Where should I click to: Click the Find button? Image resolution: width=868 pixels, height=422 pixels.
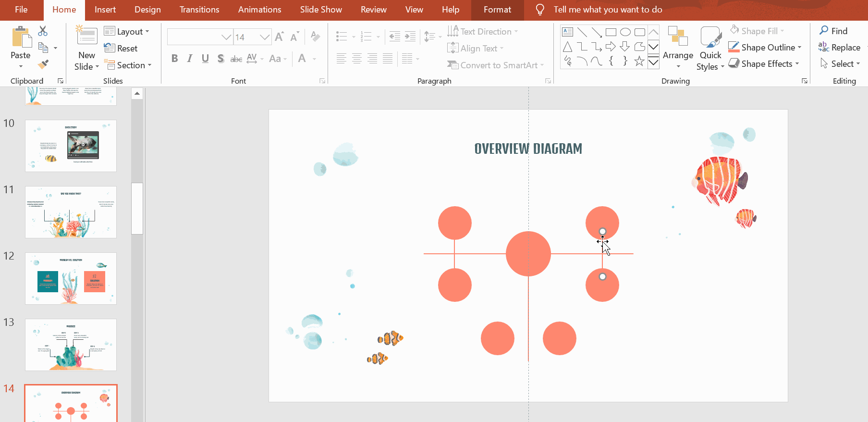[x=833, y=31]
